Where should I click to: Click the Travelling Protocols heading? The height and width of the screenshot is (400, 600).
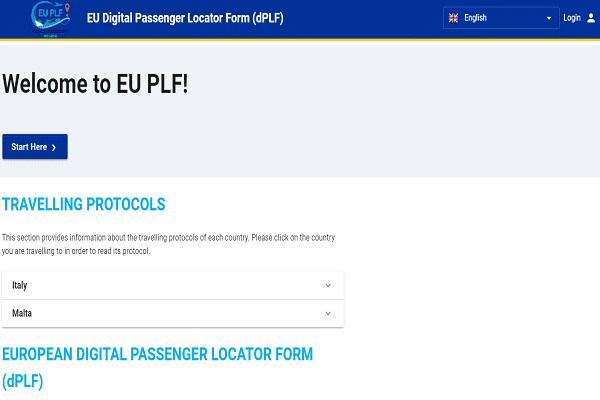point(83,205)
